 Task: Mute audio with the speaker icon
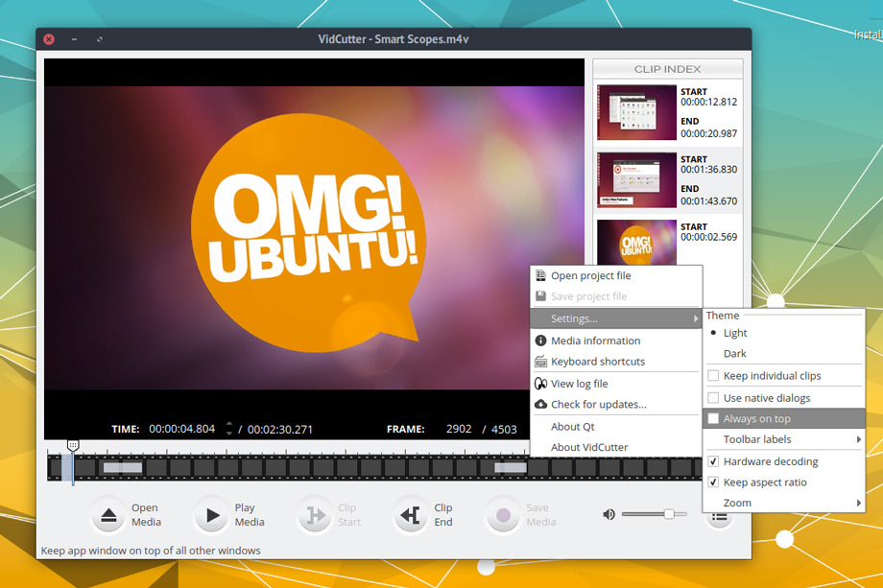[x=609, y=514]
